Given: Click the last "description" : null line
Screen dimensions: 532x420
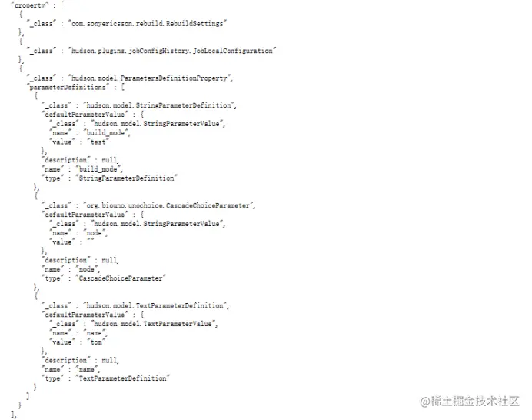Looking at the screenshot, I should [81, 360].
